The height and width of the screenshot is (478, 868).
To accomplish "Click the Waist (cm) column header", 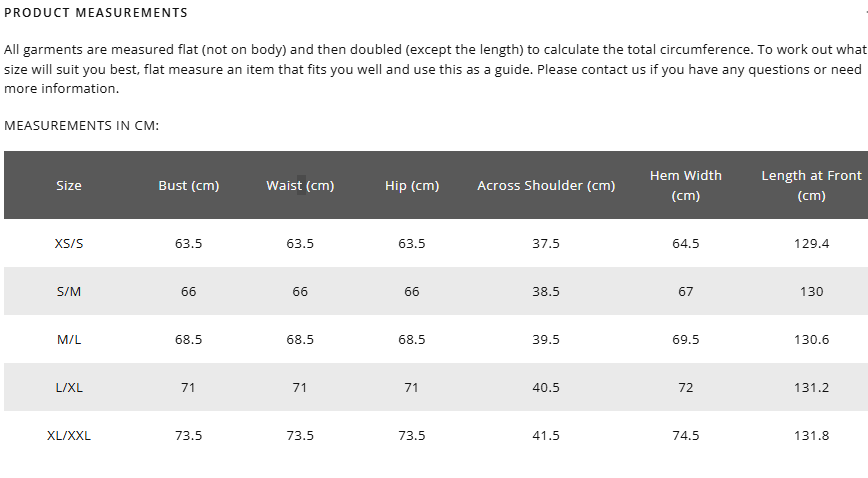I will pyautogui.click(x=300, y=186).
